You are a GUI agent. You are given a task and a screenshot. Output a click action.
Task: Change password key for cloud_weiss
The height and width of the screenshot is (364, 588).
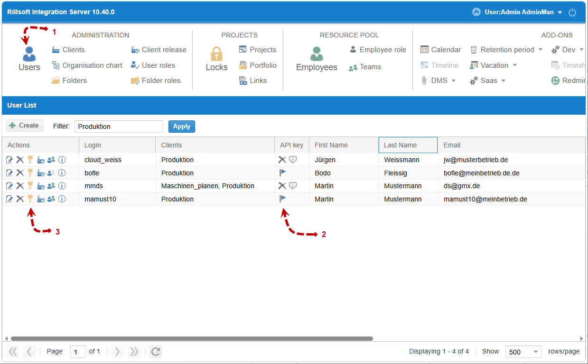(30, 160)
